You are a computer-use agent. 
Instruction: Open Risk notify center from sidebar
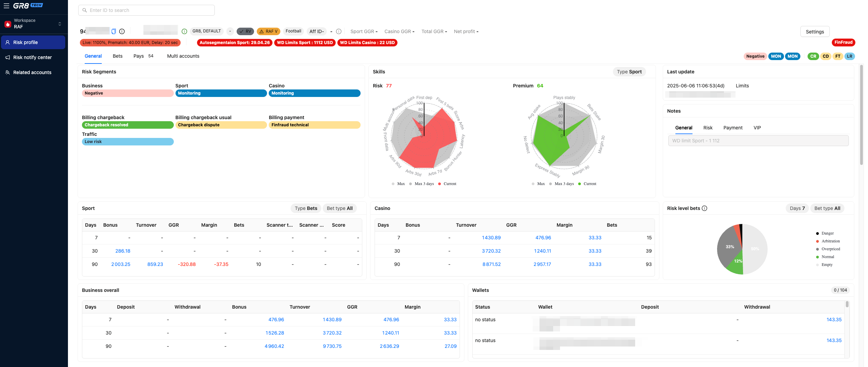[32, 57]
